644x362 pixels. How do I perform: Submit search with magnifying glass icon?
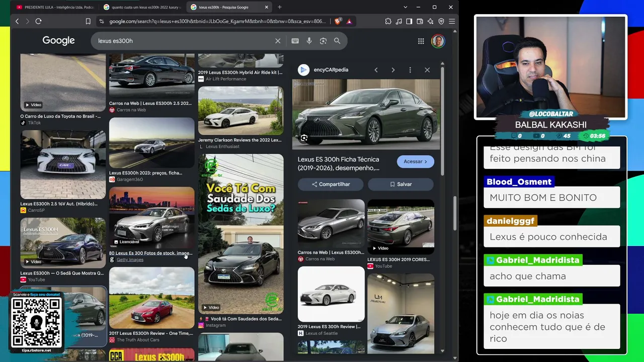(x=337, y=41)
